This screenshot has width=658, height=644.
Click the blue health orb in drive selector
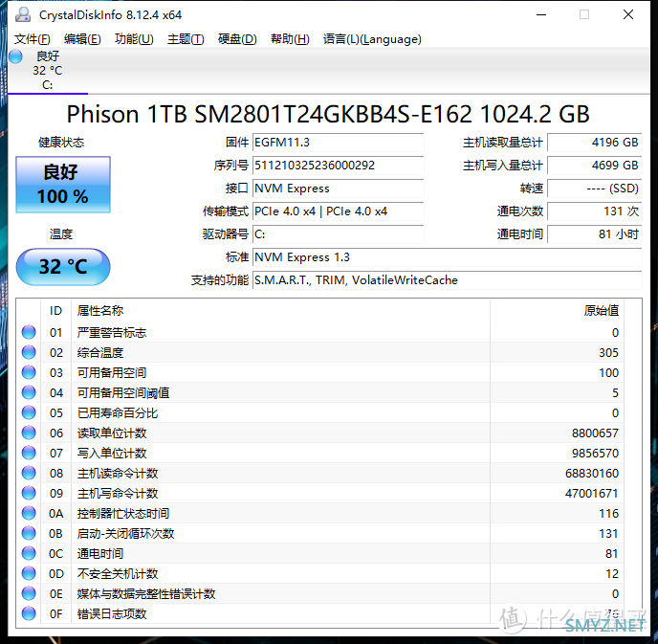[15, 56]
